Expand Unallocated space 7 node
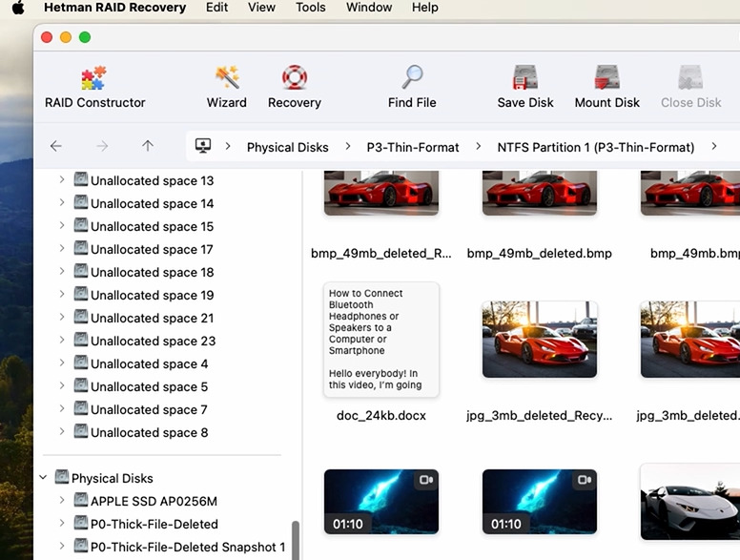Viewport: 740px width, 560px height. coord(62,409)
